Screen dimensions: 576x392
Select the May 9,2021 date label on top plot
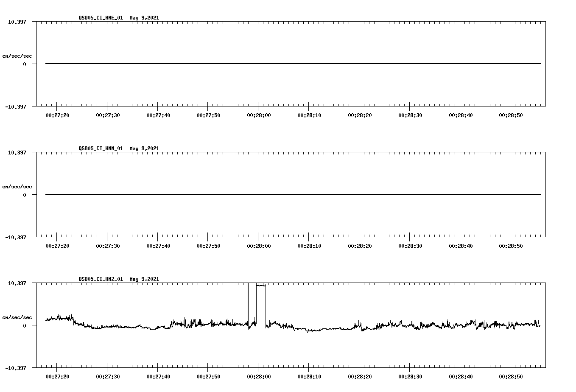click(144, 18)
